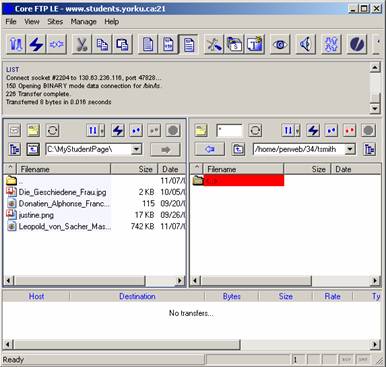Select justine.png in local list
Screen dimensions: 386x367
click(x=36, y=215)
